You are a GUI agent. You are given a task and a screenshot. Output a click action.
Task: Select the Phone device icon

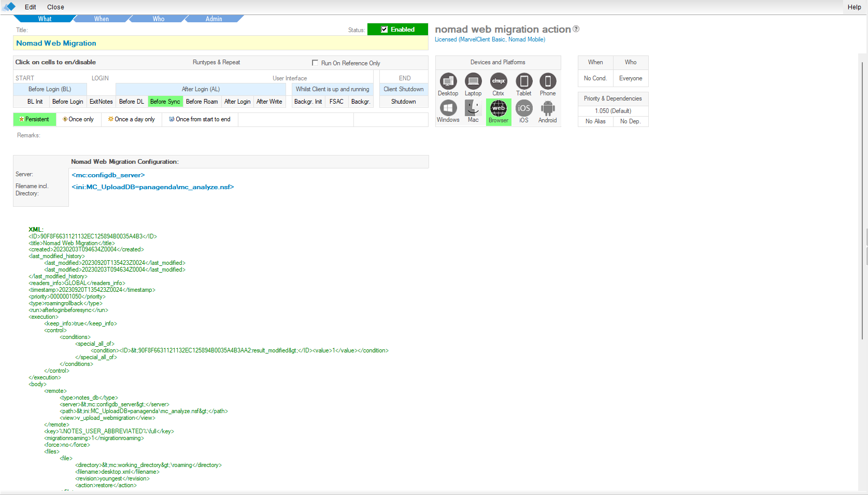tap(548, 81)
